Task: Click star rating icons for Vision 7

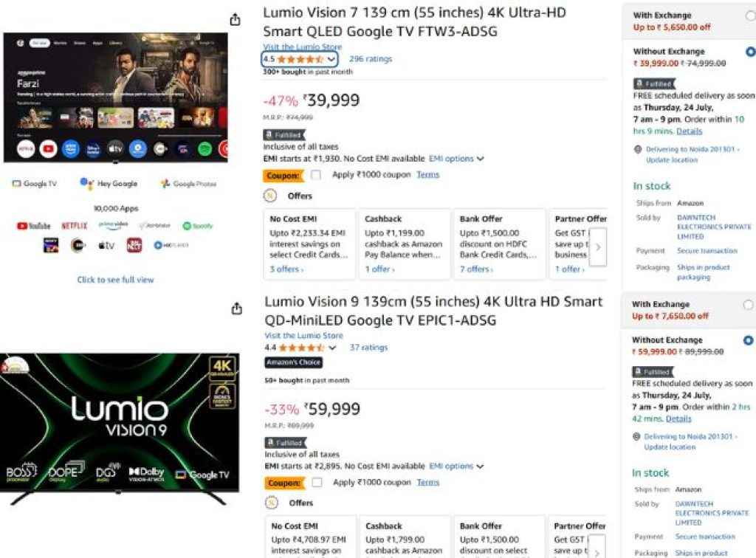Action: point(300,59)
